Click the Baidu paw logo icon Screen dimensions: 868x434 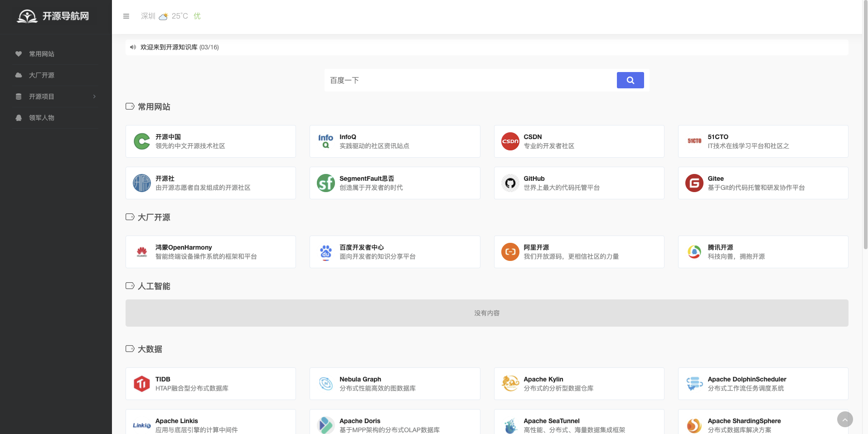tap(326, 252)
